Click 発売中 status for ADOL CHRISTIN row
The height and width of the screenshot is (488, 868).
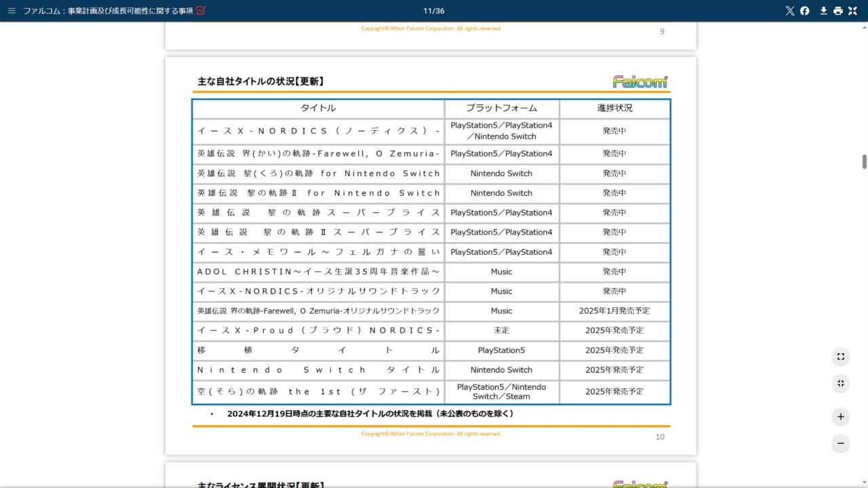615,272
